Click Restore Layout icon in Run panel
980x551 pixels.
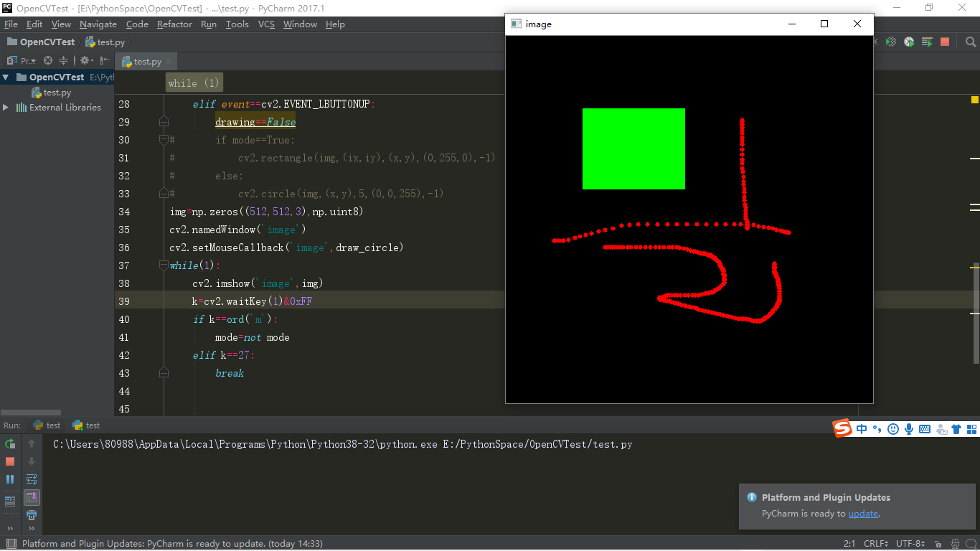point(10,501)
